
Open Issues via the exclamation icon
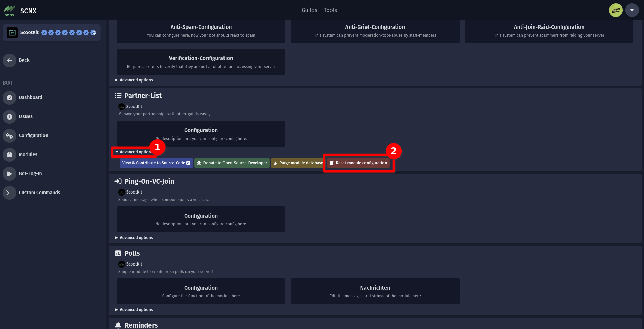click(x=10, y=117)
